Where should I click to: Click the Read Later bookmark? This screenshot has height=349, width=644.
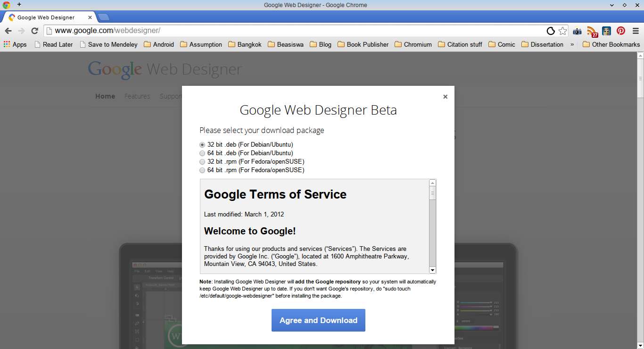[53, 44]
